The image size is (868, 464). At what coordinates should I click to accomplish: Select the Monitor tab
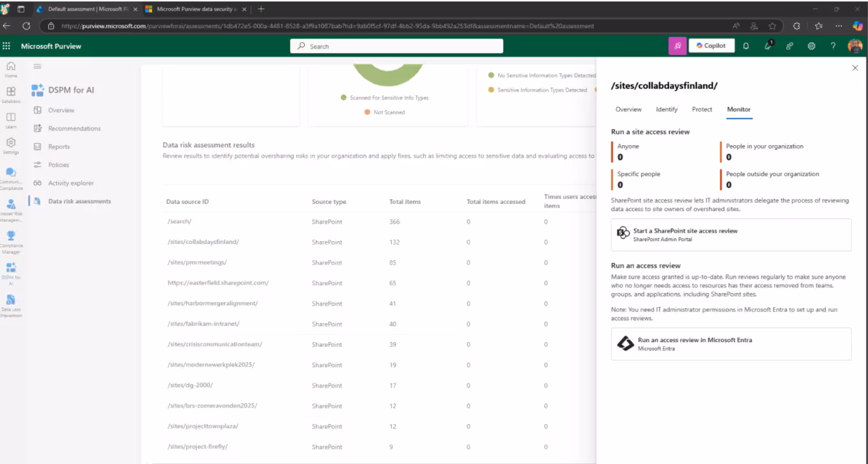coord(739,109)
